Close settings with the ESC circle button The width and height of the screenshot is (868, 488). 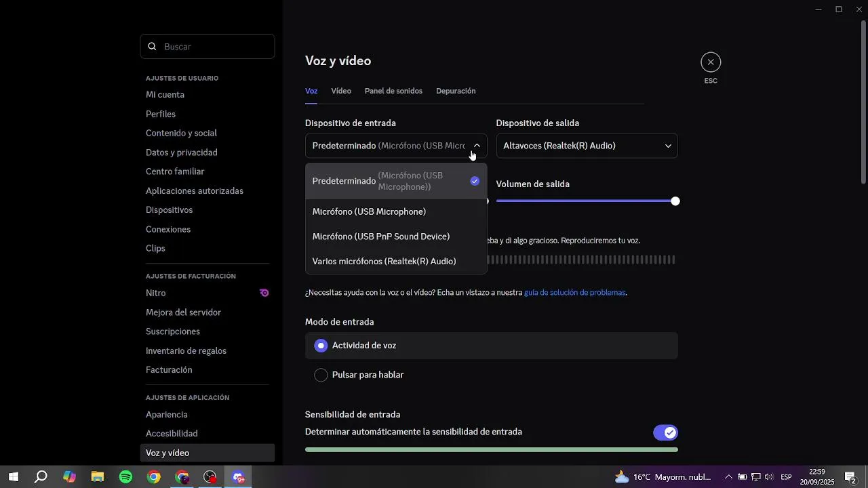point(711,62)
